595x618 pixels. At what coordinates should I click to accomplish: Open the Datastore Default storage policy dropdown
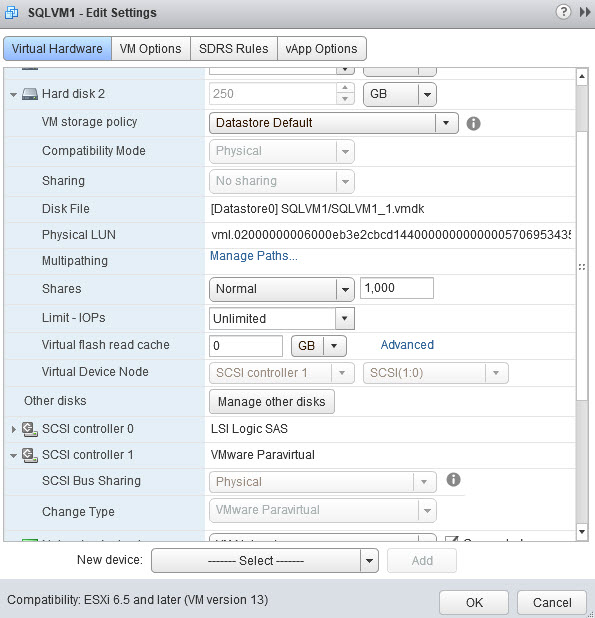pos(333,123)
